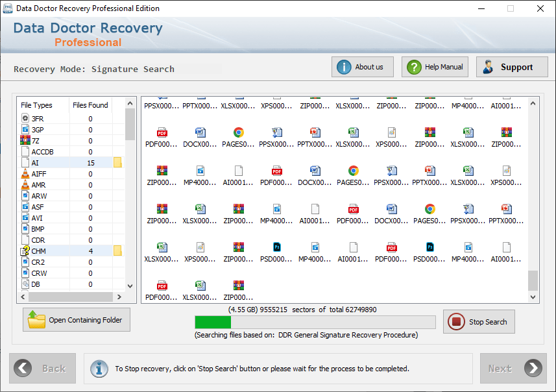Click the CHM help file icon
The width and height of the screenshot is (556, 392).
click(25, 251)
